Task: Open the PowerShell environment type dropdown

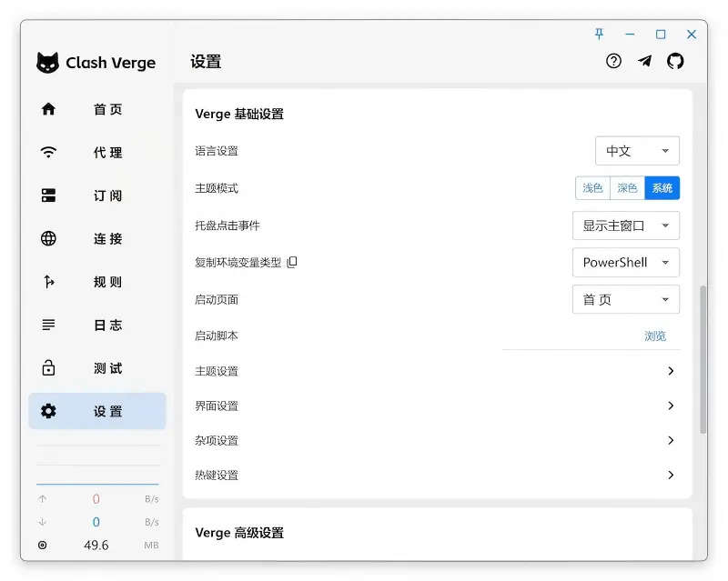Action: pos(626,262)
